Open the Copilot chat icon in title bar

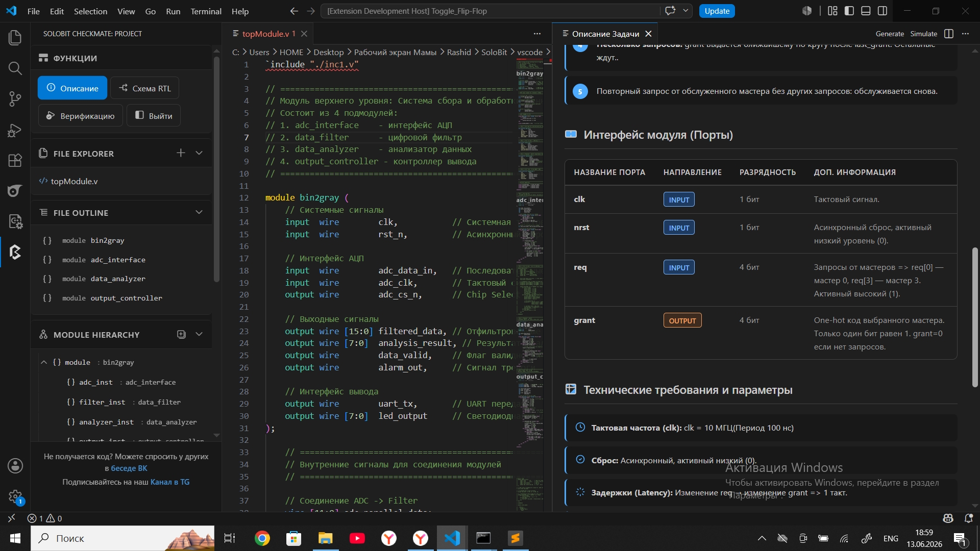click(x=670, y=11)
